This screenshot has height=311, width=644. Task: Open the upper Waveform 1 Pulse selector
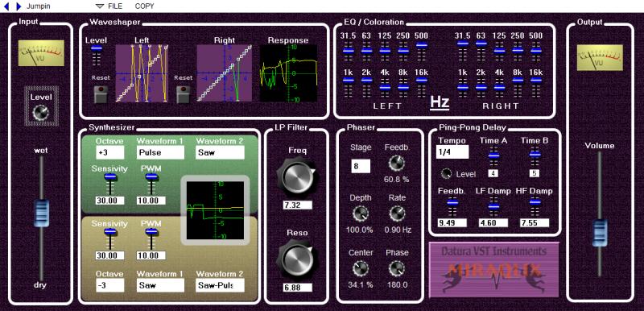(x=160, y=152)
